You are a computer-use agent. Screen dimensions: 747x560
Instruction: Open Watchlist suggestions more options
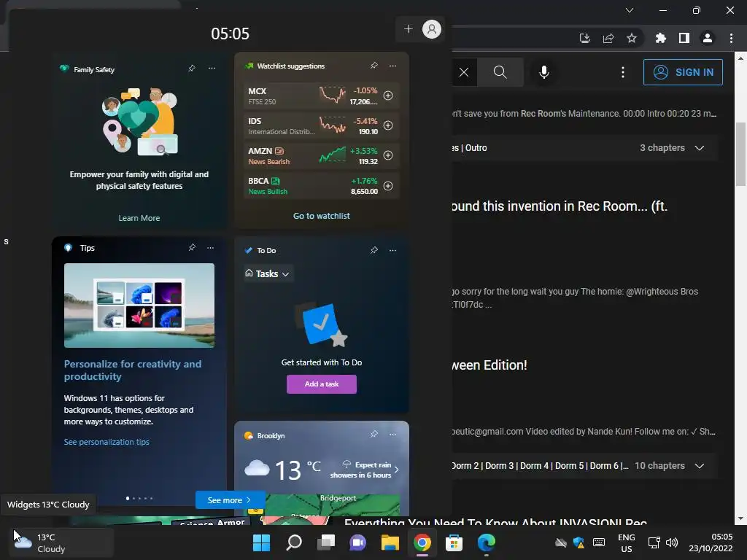click(392, 66)
